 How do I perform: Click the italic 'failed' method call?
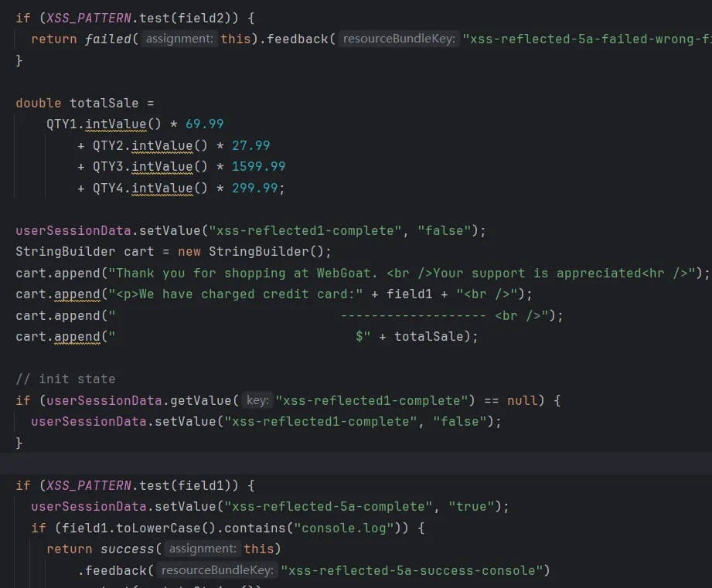pyautogui.click(x=107, y=39)
